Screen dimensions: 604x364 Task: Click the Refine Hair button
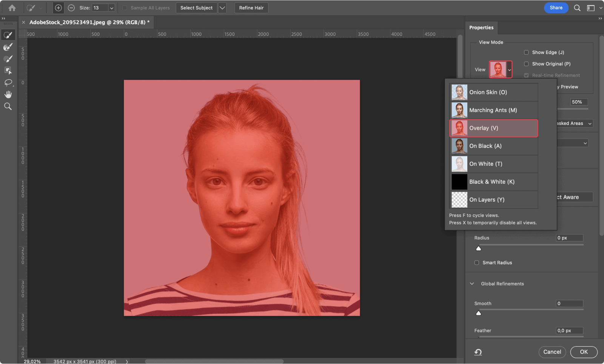(251, 8)
